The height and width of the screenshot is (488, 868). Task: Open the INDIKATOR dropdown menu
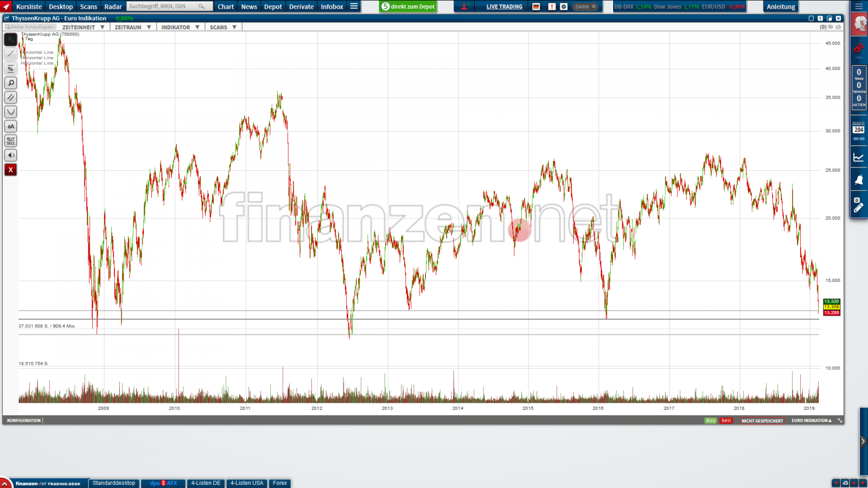pos(180,27)
